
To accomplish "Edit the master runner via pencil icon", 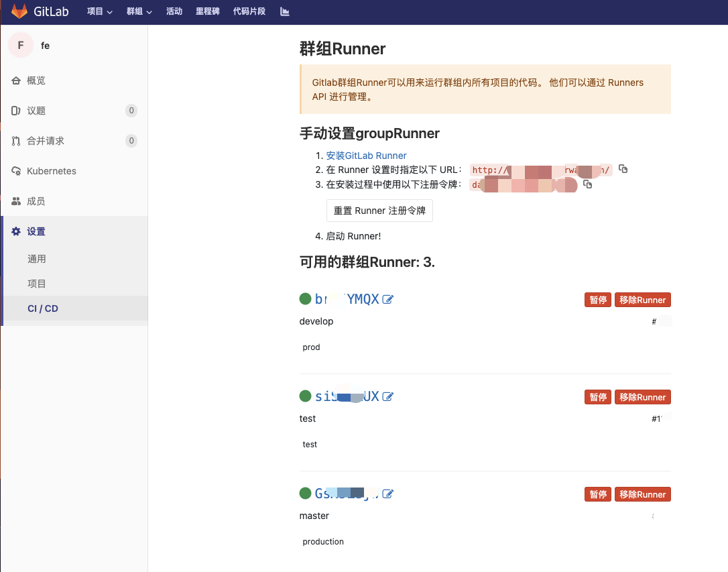I will (x=387, y=494).
